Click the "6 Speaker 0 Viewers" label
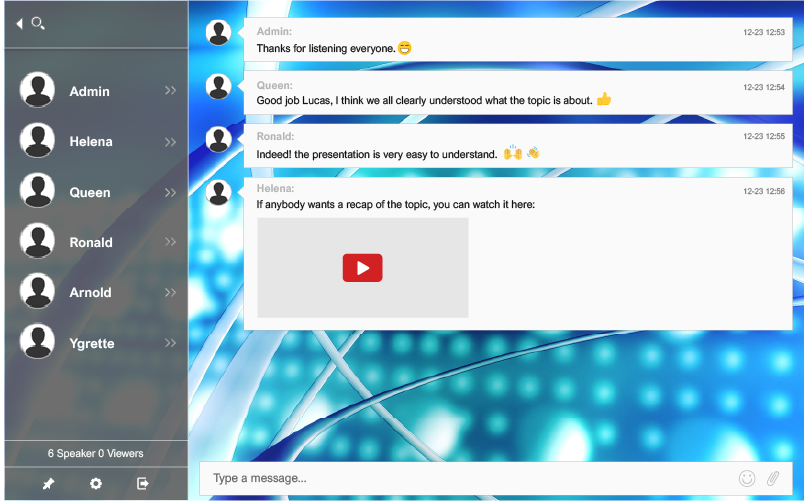This screenshot has height=501, width=804. (x=96, y=453)
